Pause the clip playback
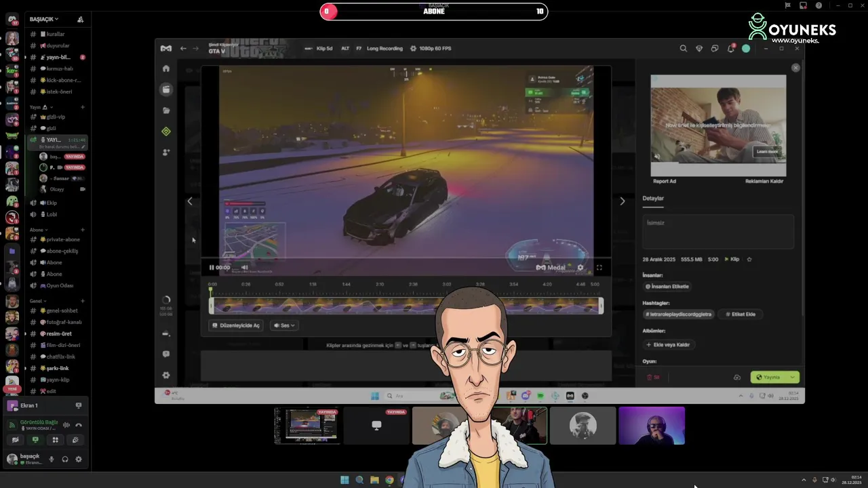This screenshot has height=488, width=868. tap(212, 267)
